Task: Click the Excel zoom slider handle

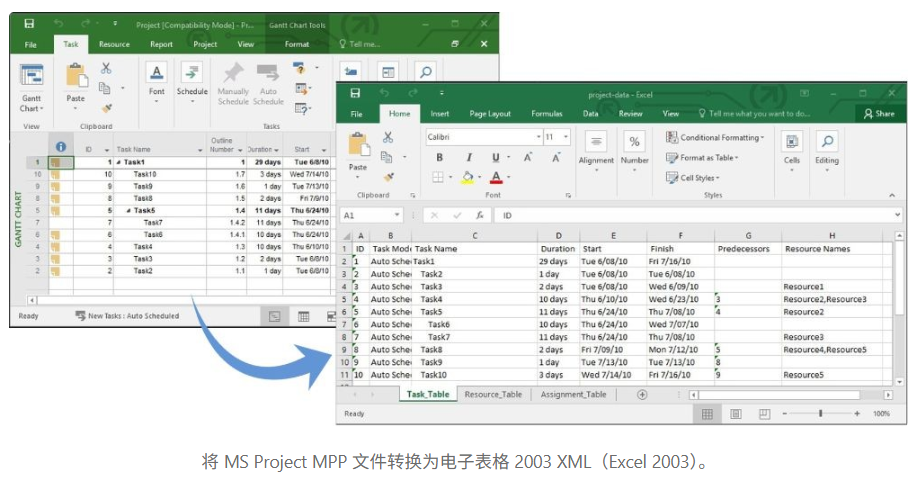Action: [820, 414]
